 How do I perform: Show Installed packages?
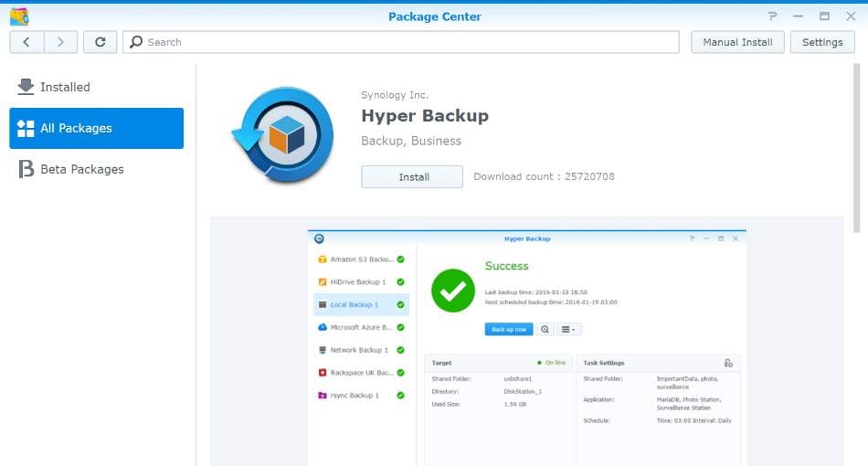point(96,87)
